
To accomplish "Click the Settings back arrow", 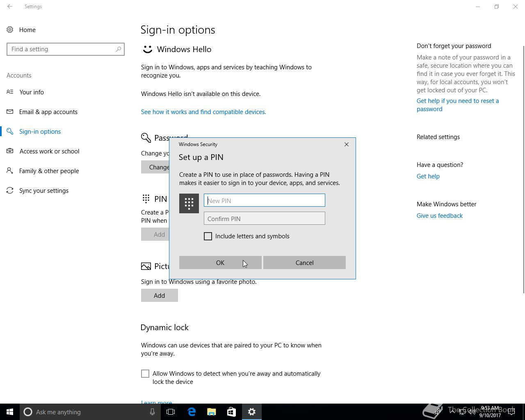I will click(10, 7).
